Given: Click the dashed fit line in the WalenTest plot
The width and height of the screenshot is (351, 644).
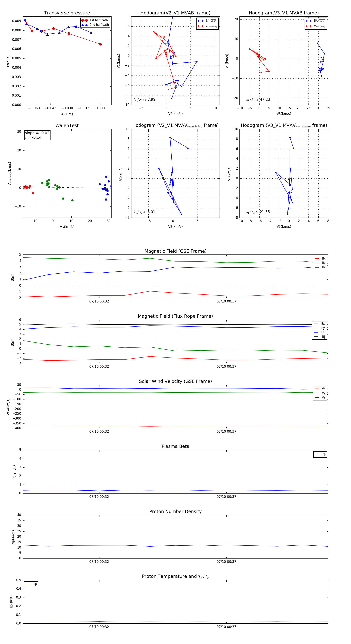Looking at the screenshot, I should coord(67,188).
